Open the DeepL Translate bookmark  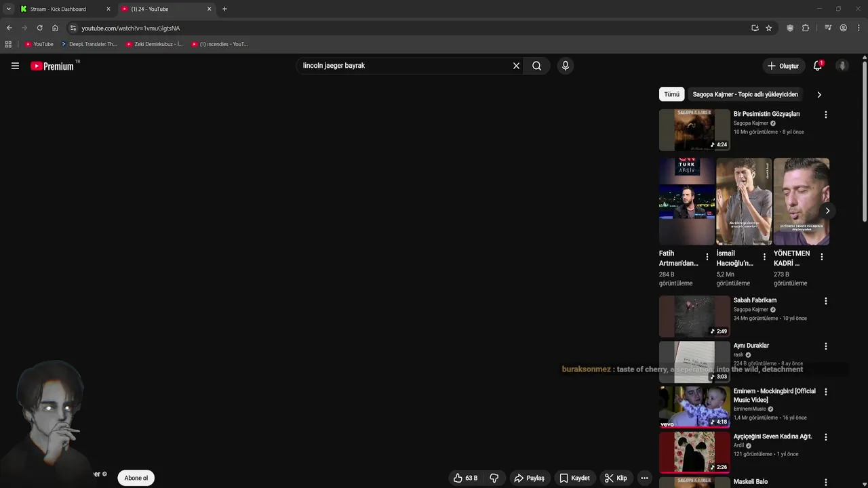[x=89, y=44]
